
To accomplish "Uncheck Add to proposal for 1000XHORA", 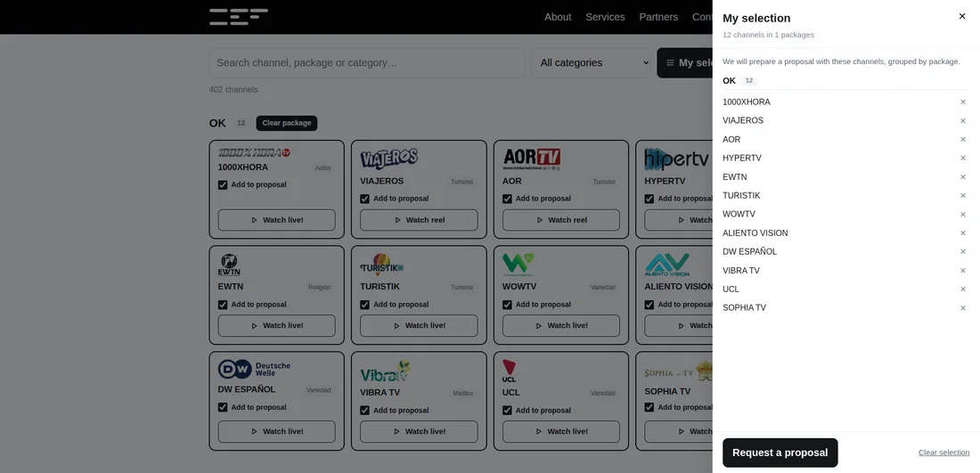I will [223, 185].
